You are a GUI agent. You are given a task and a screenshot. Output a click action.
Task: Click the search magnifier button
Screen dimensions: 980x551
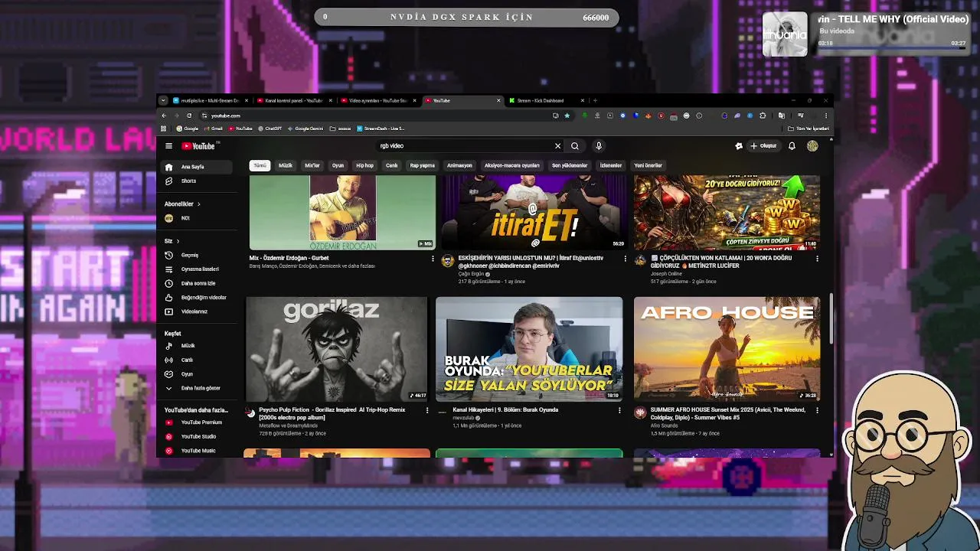point(575,146)
